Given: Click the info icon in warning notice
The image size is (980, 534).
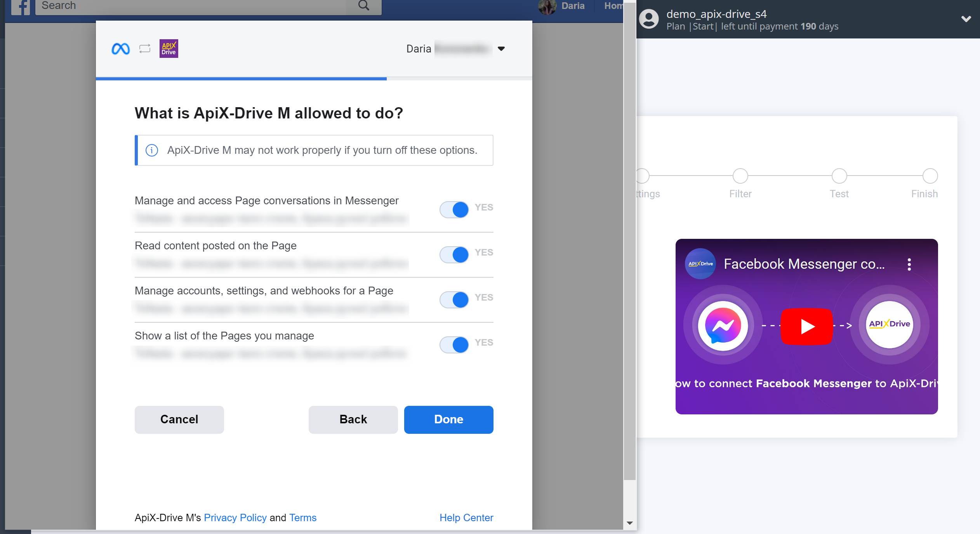Looking at the screenshot, I should point(152,150).
